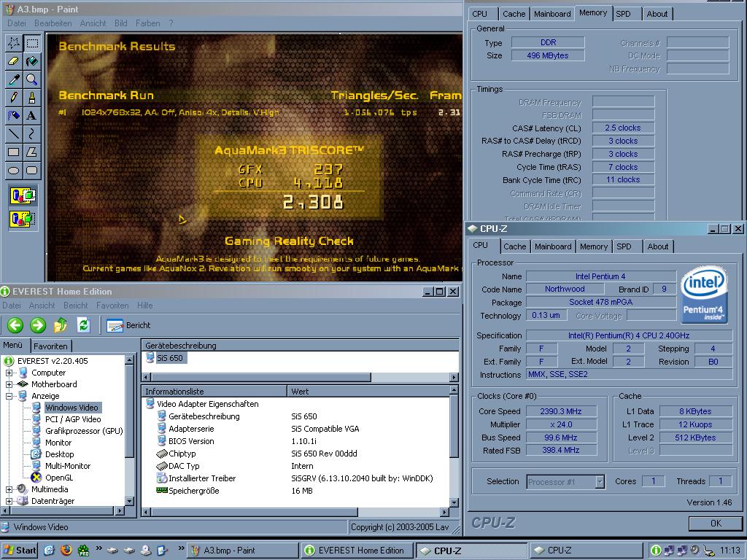Launch Firefox from quick launch bar
The height and width of the screenshot is (560, 747).
tap(66, 551)
